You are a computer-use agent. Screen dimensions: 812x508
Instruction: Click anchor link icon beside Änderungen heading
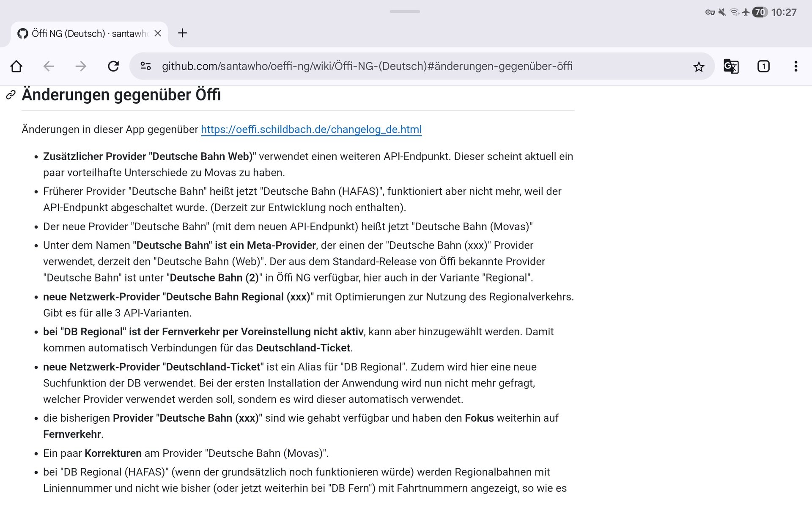click(x=11, y=95)
